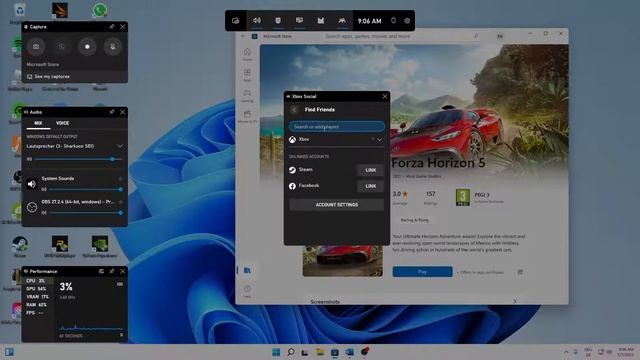
Task: Click the share icon beside Play
Action: tap(520, 272)
